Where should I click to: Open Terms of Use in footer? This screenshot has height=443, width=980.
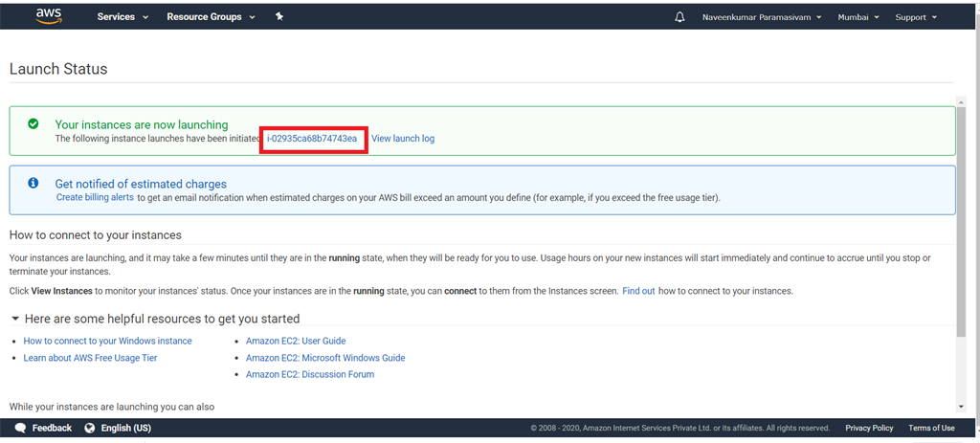pos(932,428)
